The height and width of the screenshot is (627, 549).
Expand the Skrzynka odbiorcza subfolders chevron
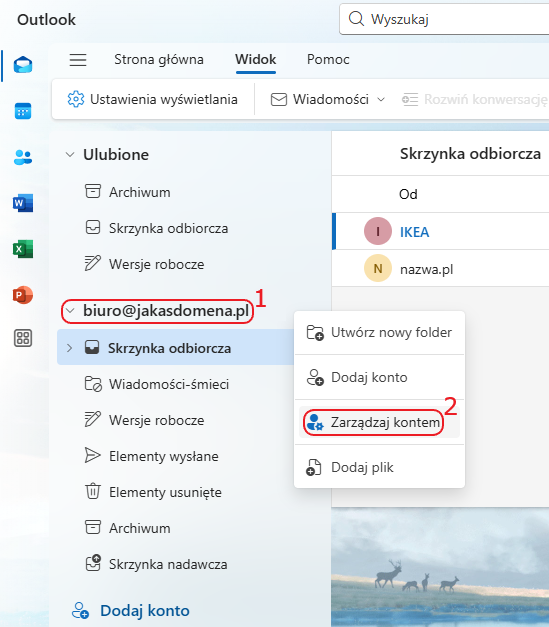point(70,348)
